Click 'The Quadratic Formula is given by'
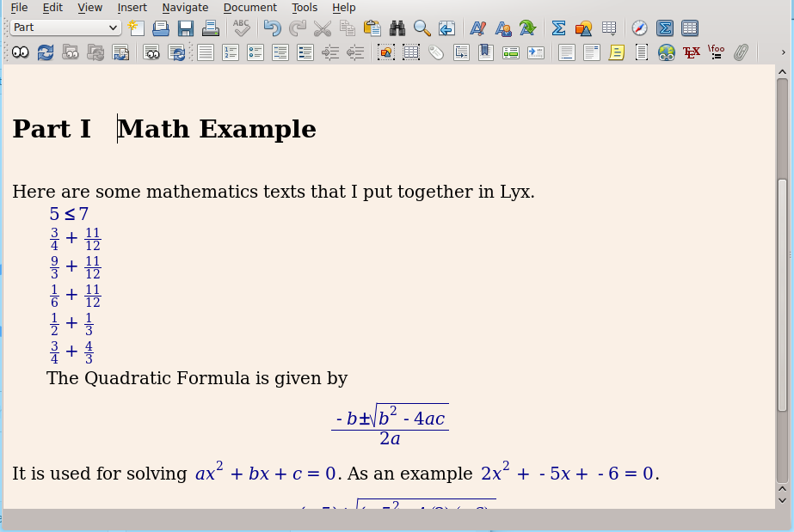The width and height of the screenshot is (794, 532). (197, 378)
